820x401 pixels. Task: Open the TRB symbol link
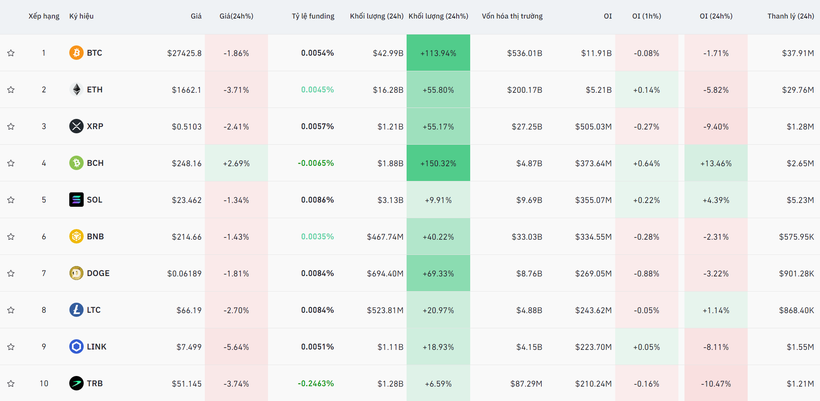pyautogui.click(x=94, y=384)
